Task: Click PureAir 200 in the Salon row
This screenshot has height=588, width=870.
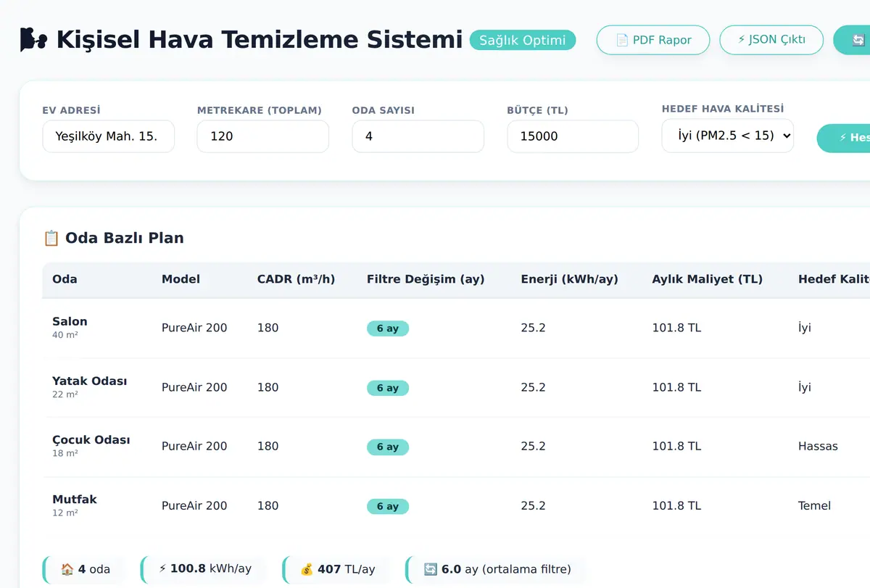Action: click(x=194, y=328)
